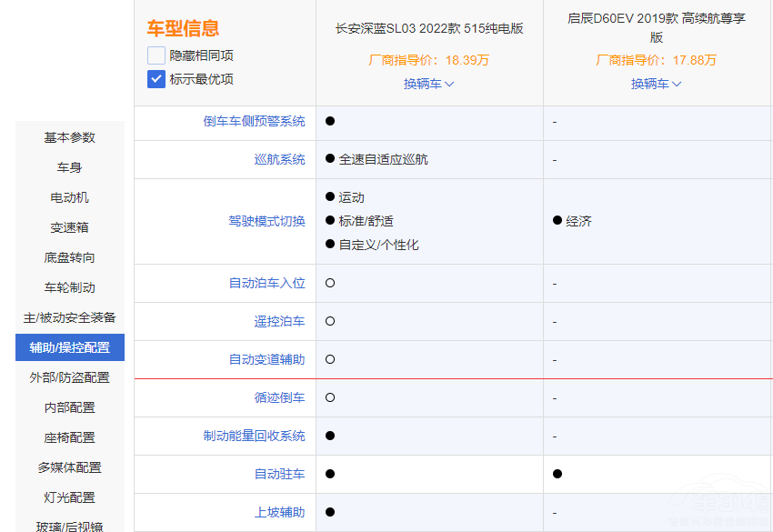Open the 巡航系统 feature link

[x=279, y=159]
